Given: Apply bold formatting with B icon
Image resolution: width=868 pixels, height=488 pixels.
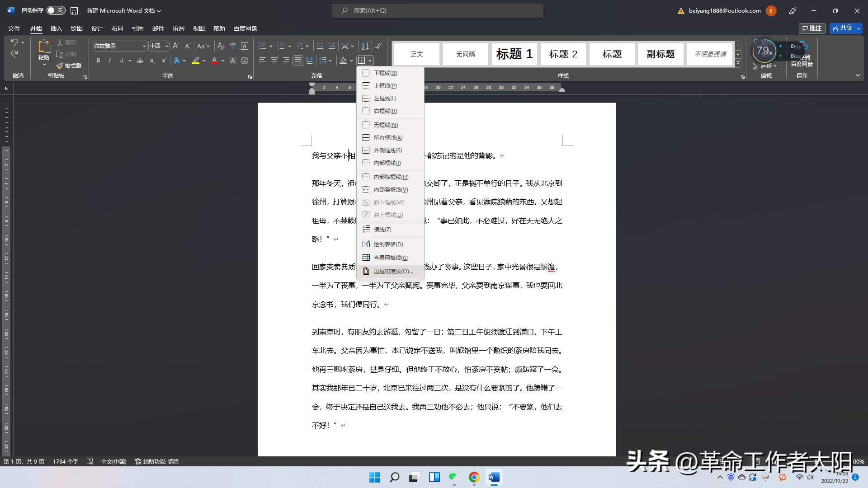Looking at the screenshot, I should [98, 61].
